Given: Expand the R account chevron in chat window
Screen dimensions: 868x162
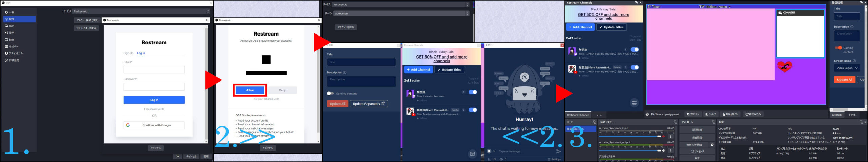Looking at the screenshot, I should (494, 151).
